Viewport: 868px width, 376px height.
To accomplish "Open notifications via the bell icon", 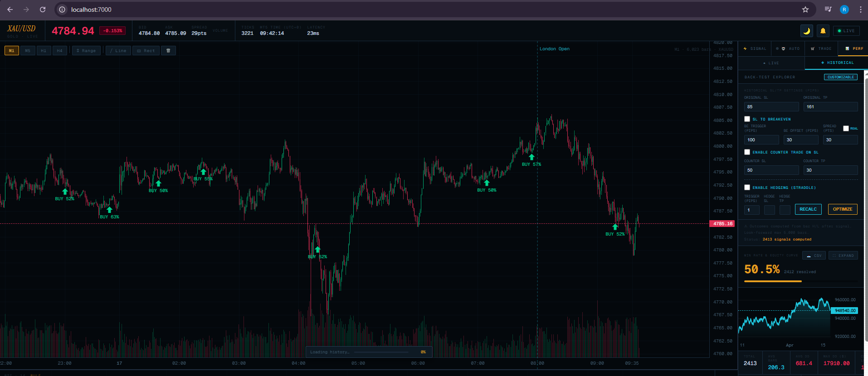I will (x=823, y=31).
